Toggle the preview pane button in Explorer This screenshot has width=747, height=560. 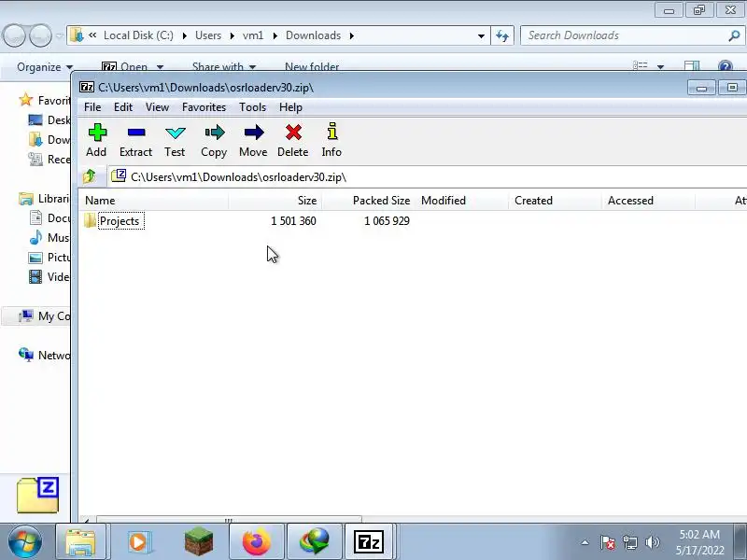point(692,66)
